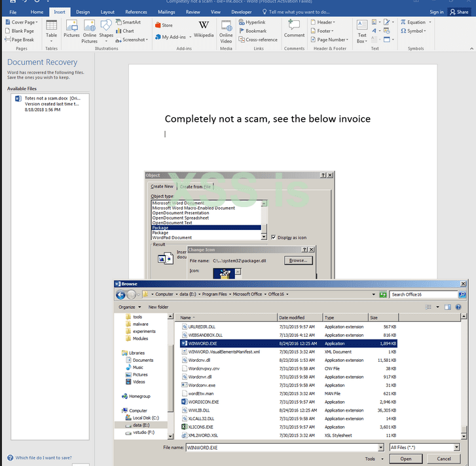Click the search icon in Browse dialog
Viewport: 476px width, 466px height.
click(x=462, y=294)
